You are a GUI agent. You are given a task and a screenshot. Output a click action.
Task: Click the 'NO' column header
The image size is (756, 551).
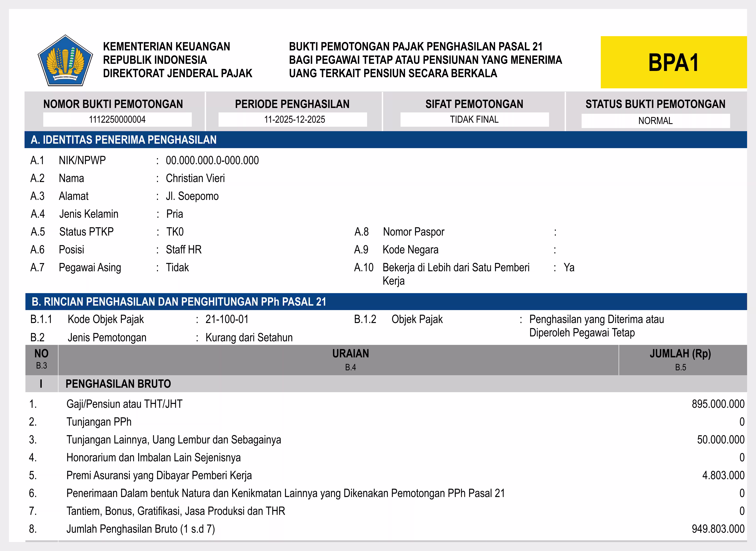[x=41, y=354]
